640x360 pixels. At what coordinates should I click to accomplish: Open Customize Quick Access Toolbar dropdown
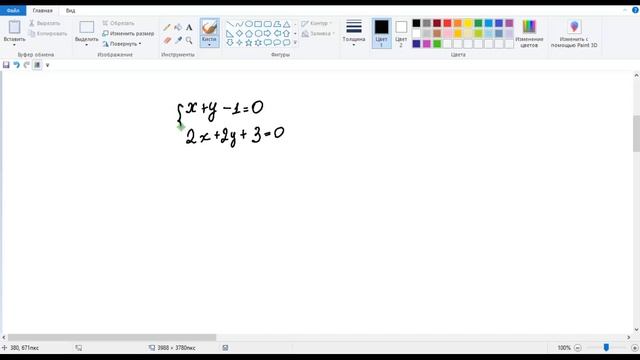click(47, 65)
